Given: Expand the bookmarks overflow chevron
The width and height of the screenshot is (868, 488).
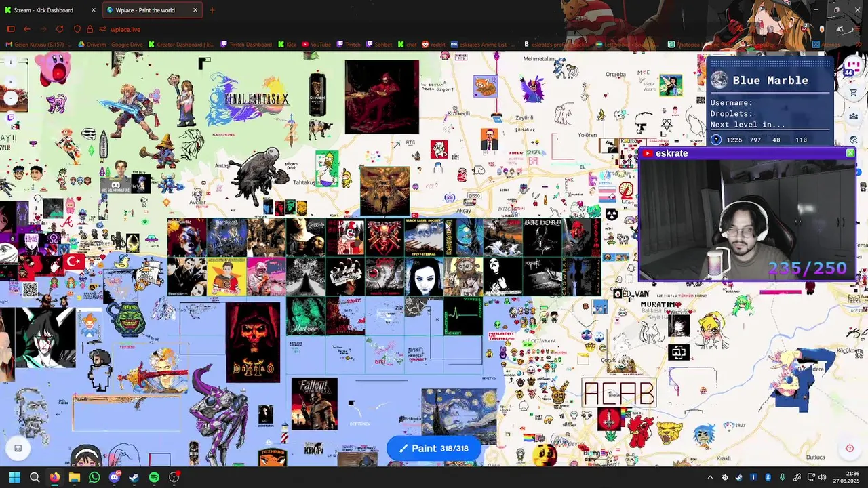Looking at the screenshot, I should pos(858,45).
